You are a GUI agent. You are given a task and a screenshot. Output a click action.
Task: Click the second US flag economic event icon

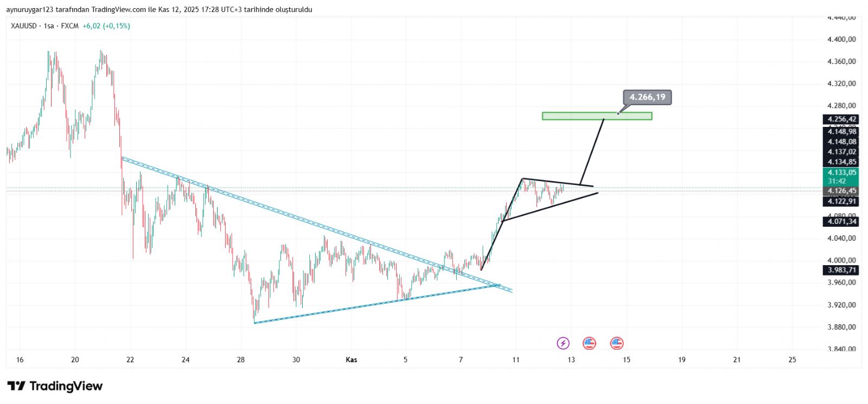click(617, 343)
